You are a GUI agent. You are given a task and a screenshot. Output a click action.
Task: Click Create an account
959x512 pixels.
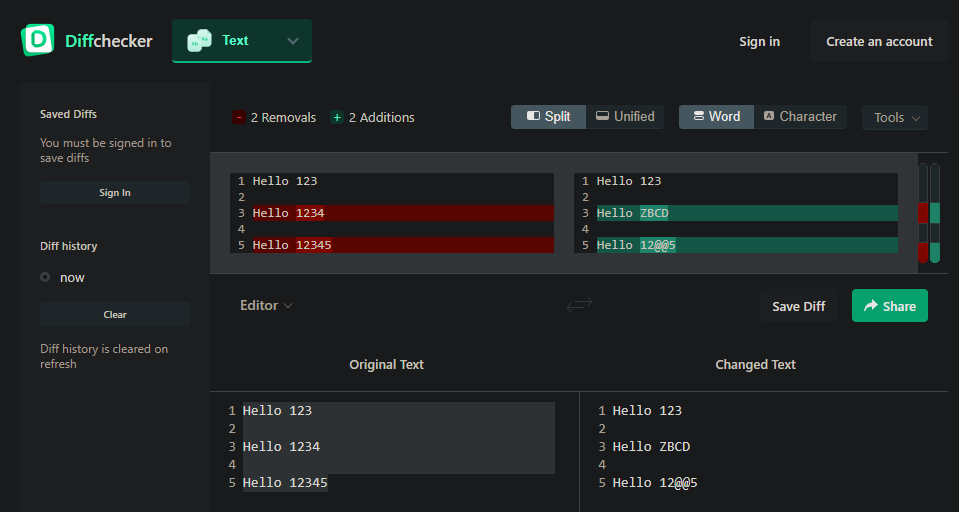(879, 41)
